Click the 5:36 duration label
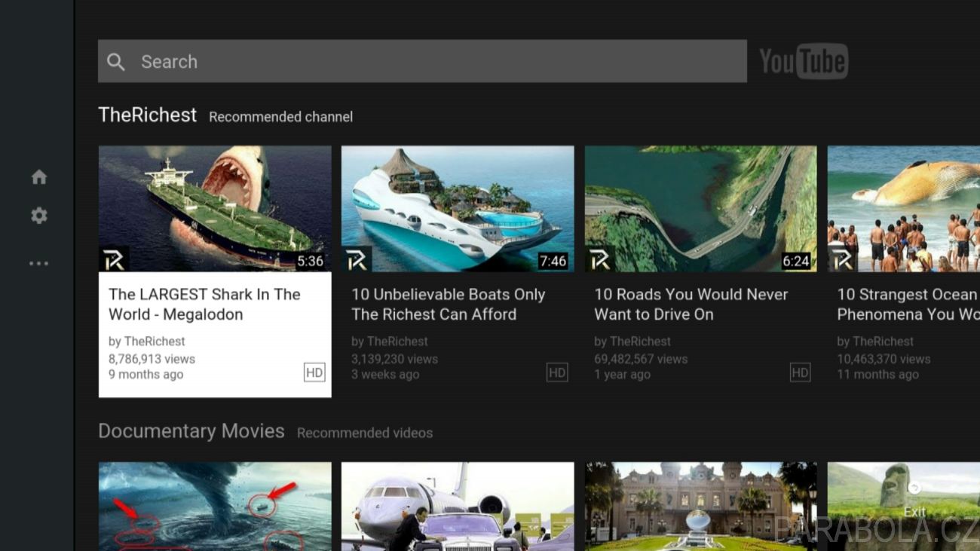Viewport: 980px width, 551px height. [x=310, y=261]
